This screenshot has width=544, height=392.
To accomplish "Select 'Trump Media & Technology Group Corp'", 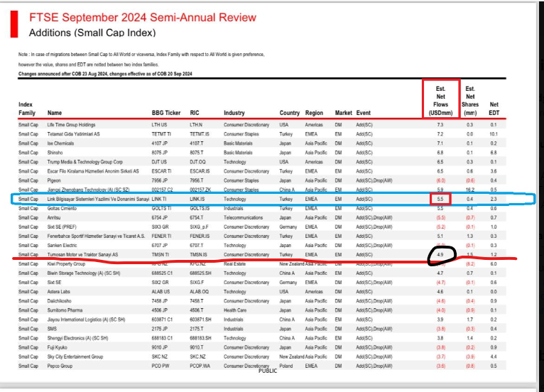I will (85, 162).
